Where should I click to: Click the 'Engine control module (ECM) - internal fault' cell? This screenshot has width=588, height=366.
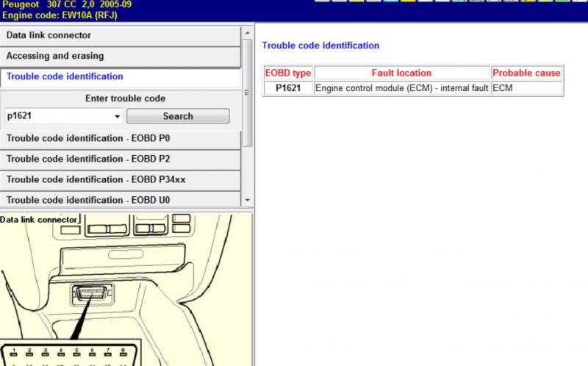[x=401, y=88]
